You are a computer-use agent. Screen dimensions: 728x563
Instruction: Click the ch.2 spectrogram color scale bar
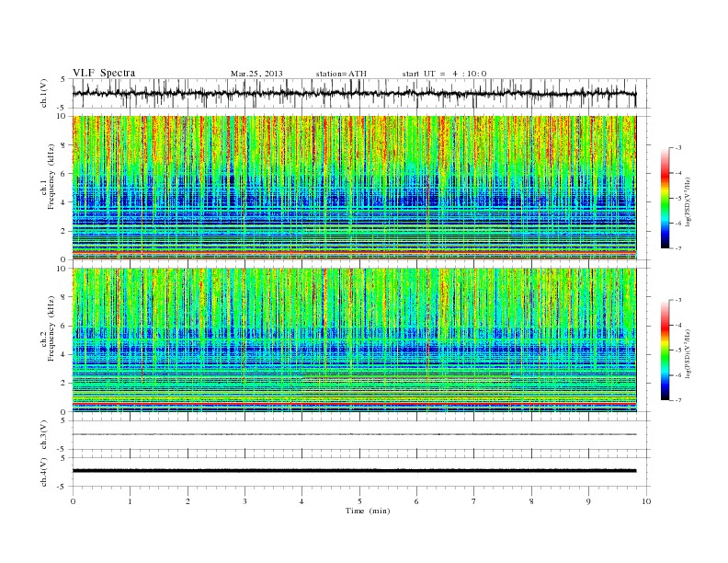point(665,350)
